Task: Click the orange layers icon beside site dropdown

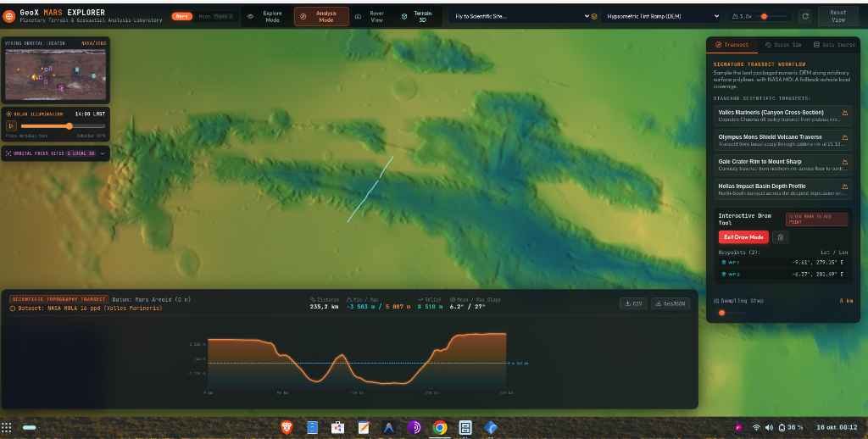Action: [x=594, y=17]
